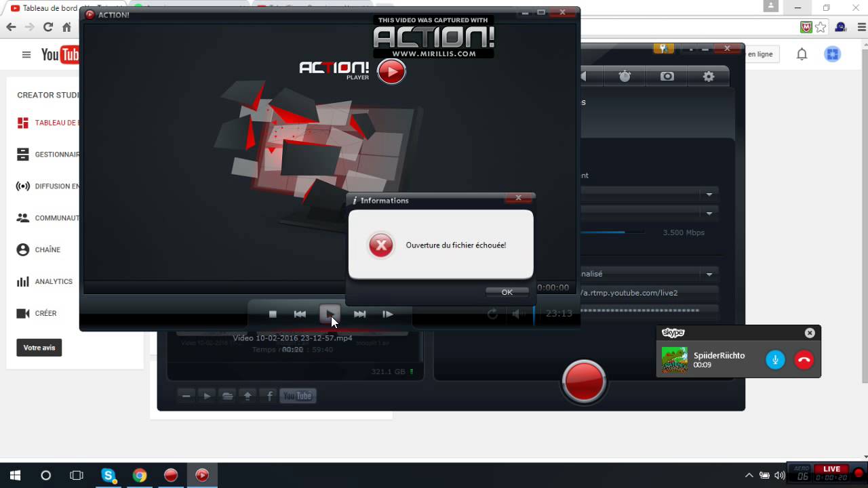
Task: Open the settings gear tab in Action!
Action: pos(709,77)
